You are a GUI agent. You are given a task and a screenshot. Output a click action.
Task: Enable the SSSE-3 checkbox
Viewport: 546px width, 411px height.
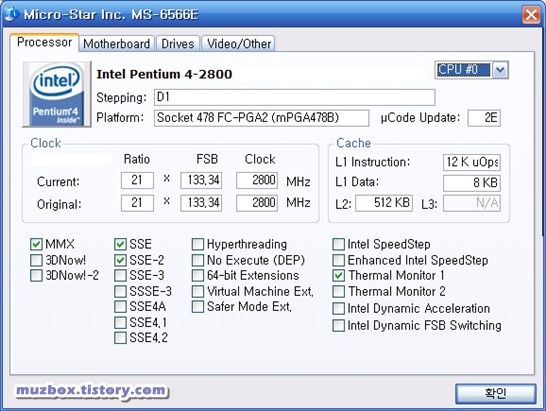click(x=120, y=291)
